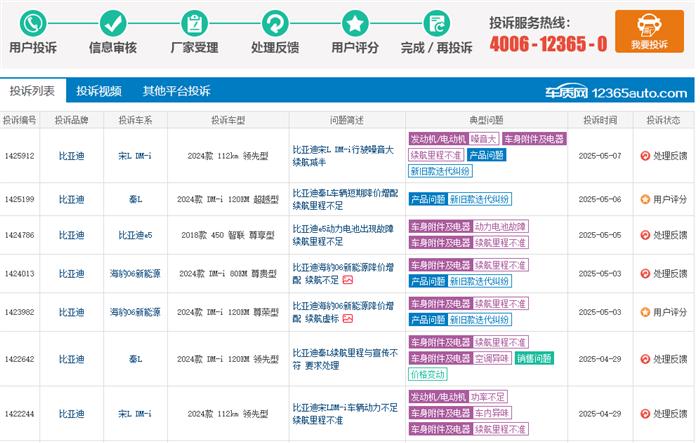
Task: Click 用户评分 star status icon for complaint 1425199
Action: coord(645,199)
